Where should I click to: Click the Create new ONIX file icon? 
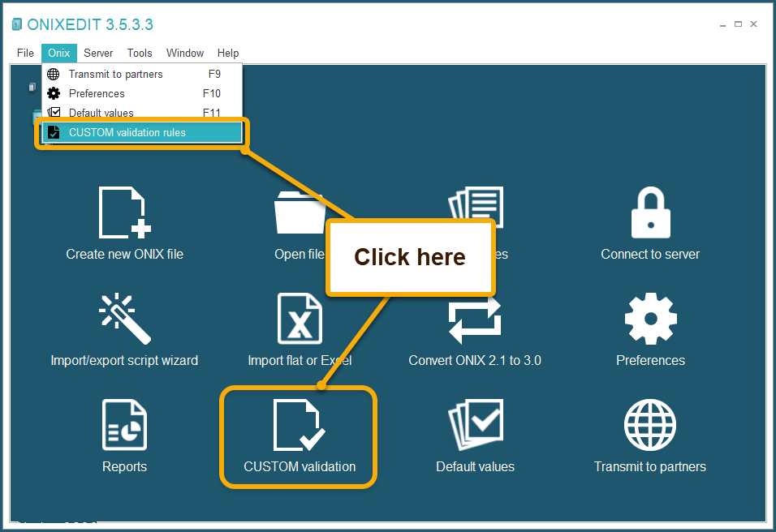[125, 212]
